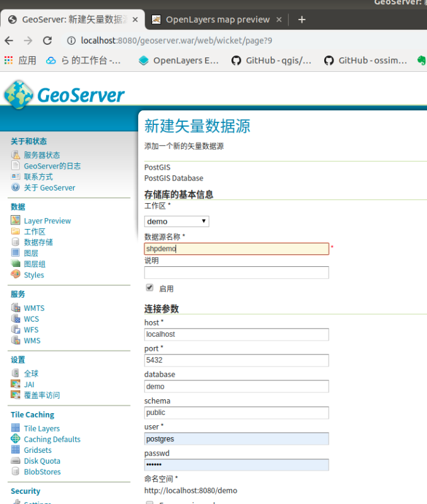Click the Tile Layers icon
Image resolution: width=427 pixels, height=504 pixels.
16,428
